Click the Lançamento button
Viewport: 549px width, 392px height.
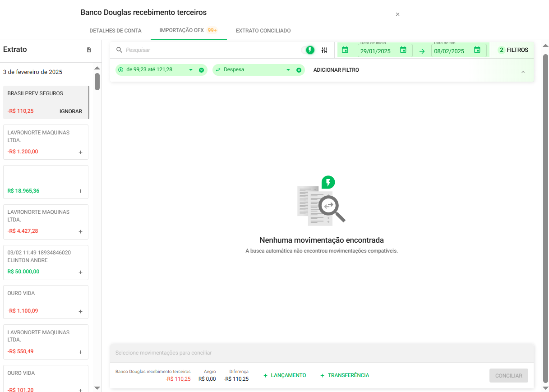[x=285, y=375]
